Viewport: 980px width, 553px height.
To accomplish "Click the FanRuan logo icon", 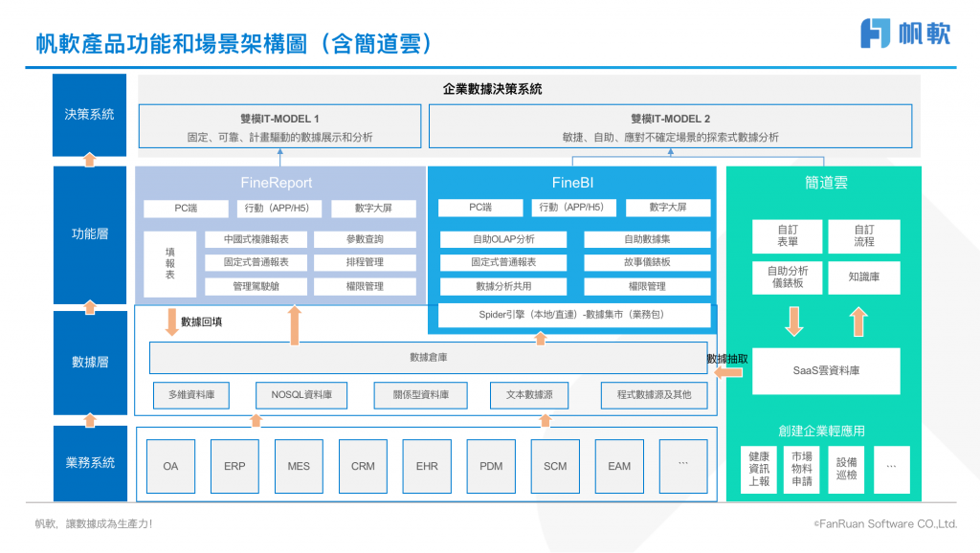I will 875,33.
